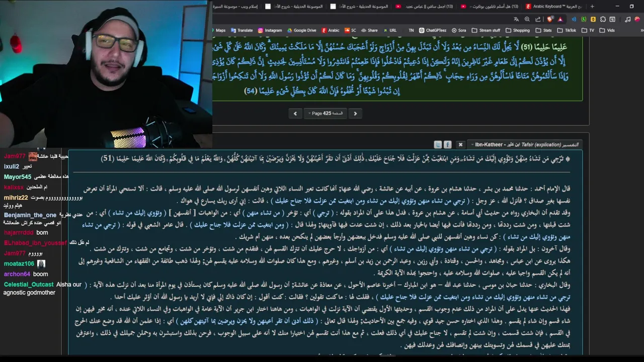
Task: Click the share page icon in address bar
Action: point(538,19)
